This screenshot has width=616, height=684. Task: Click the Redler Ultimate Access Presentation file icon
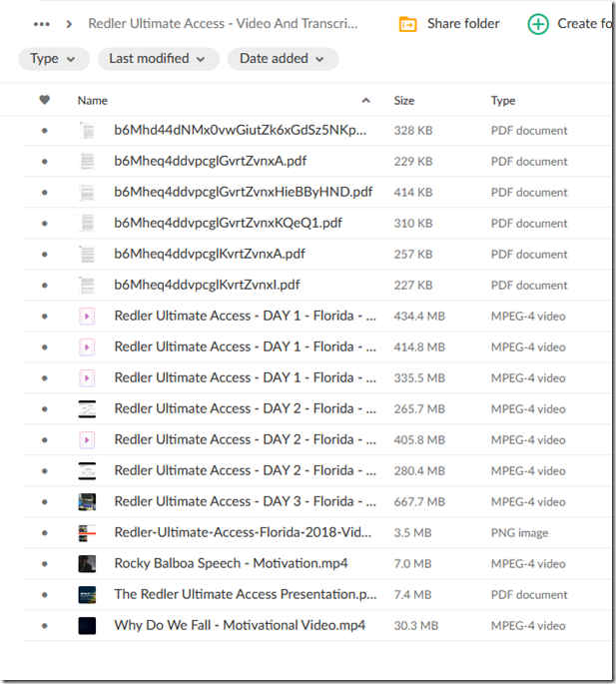[87, 595]
